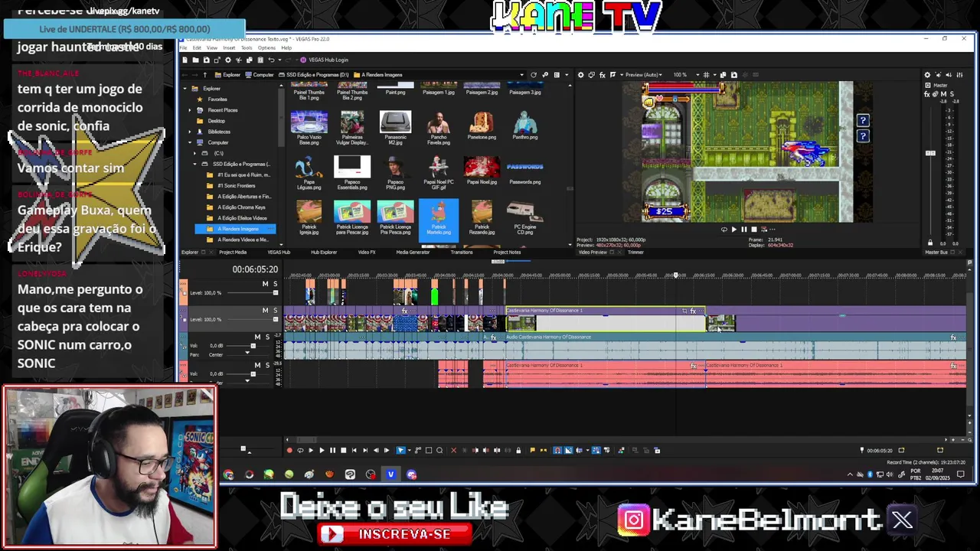
Task: Click the Lock icon in timeline toolbar
Action: point(518,450)
